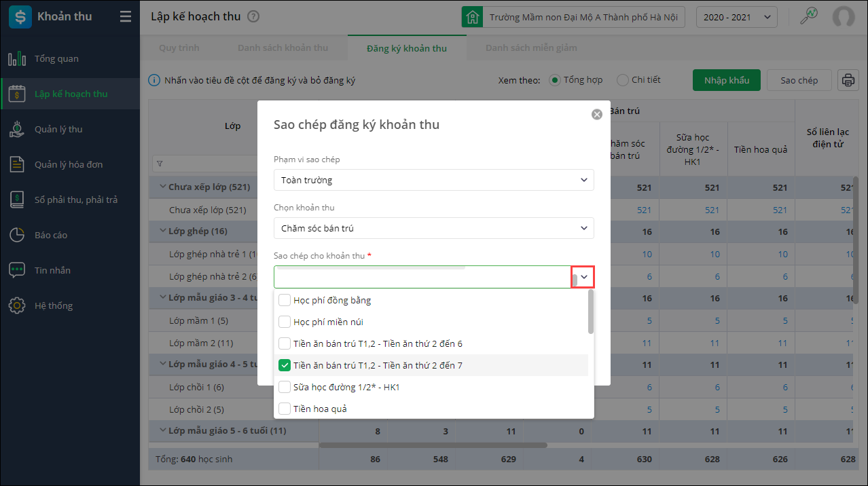This screenshot has width=868, height=486.
Task: Expand the Chọn khoản thu dropdown
Action: click(x=434, y=228)
